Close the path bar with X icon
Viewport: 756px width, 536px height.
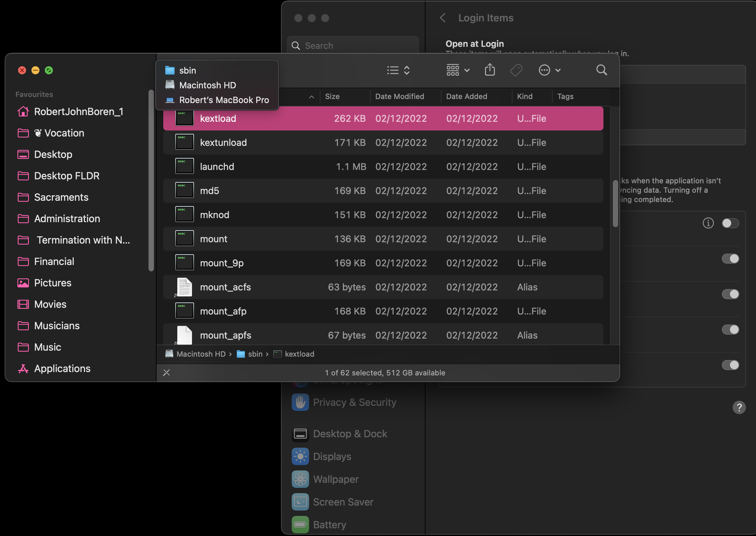click(x=166, y=372)
